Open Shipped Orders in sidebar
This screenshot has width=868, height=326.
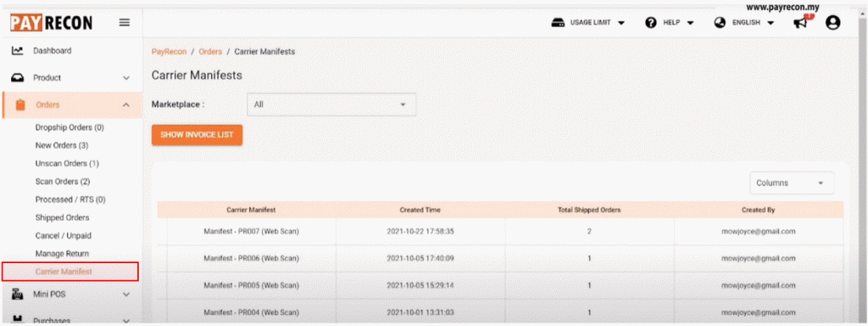(62, 217)
